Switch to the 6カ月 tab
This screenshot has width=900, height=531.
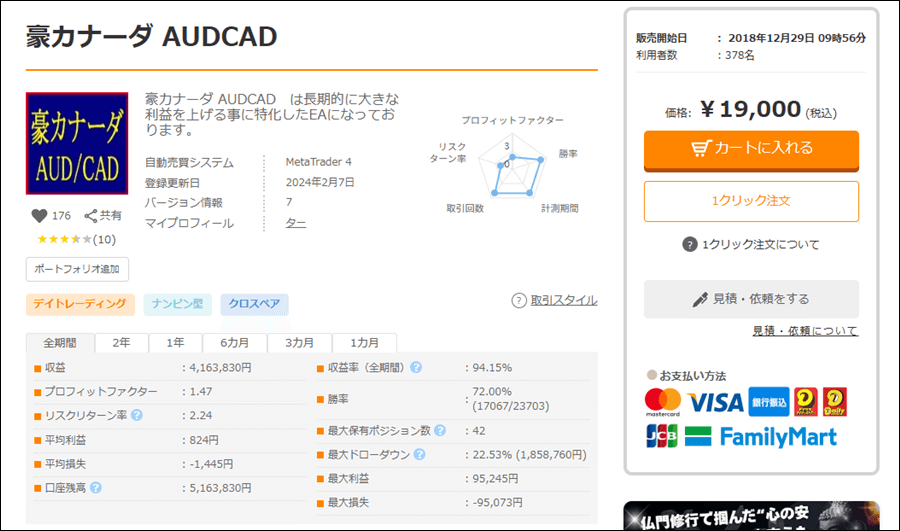point(235,343)
